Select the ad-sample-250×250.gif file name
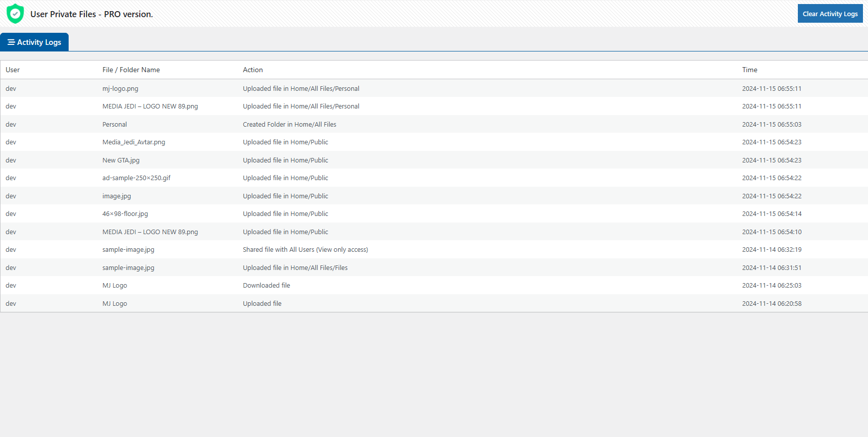The width and height of the screenshot is (868, 437). pyautogui.click(x=136, y=178)
